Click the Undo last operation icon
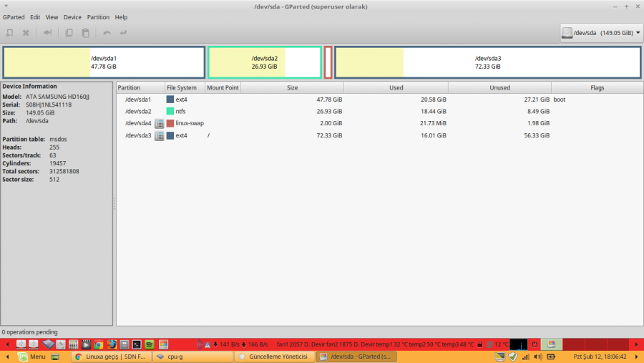This screenshot has height=363, width=644. 107,33
